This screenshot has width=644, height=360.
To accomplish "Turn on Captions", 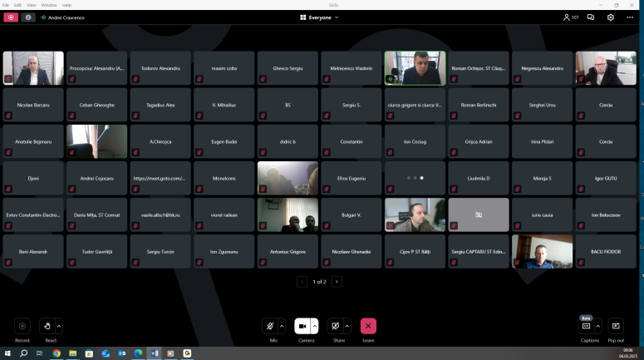I will click(586, 326).
